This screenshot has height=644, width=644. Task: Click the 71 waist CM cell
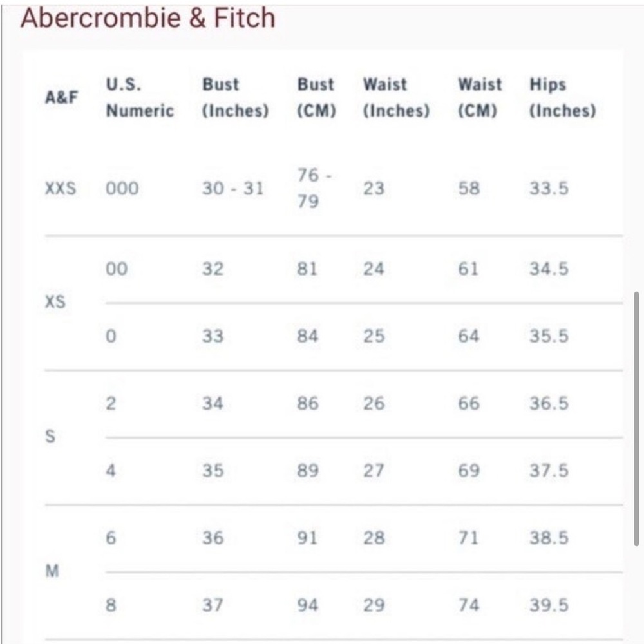click(x=469, y=538)
